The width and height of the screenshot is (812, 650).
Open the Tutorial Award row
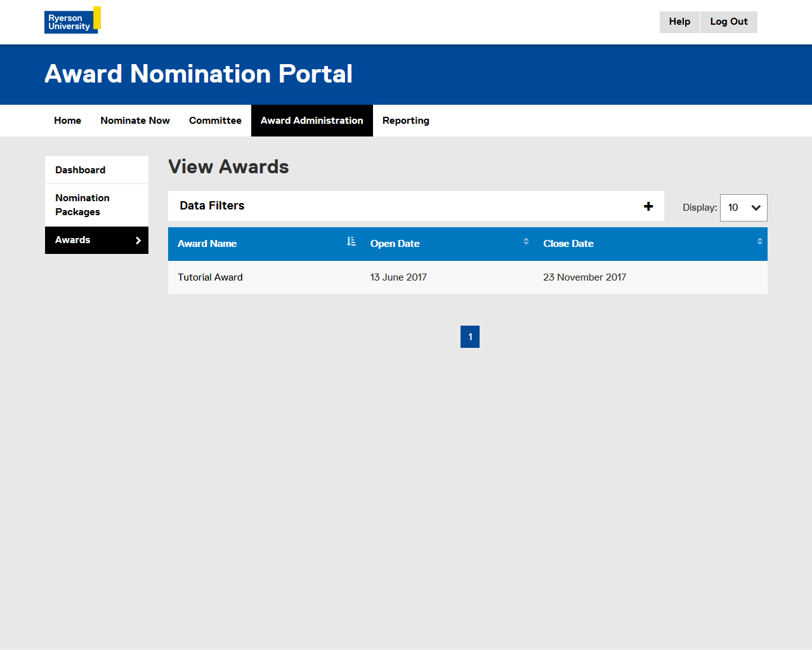tap(210, 277)
